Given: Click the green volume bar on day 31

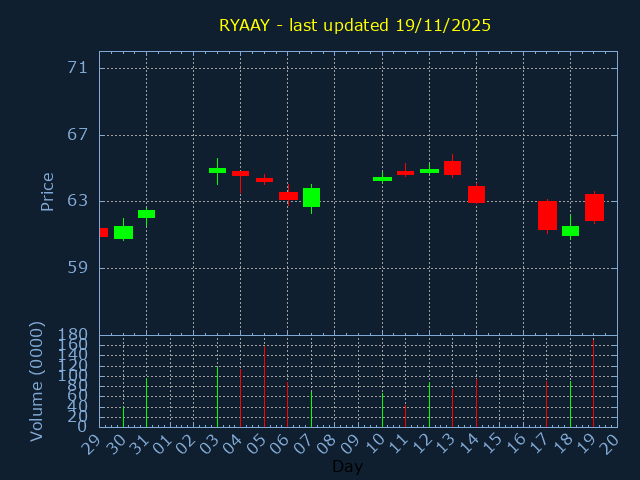Looking at the screenshot, I should (146, 402).
